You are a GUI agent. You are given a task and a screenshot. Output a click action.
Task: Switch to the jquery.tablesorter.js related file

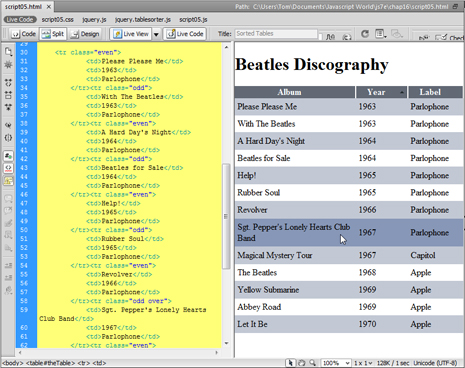(x=143, y=20)
